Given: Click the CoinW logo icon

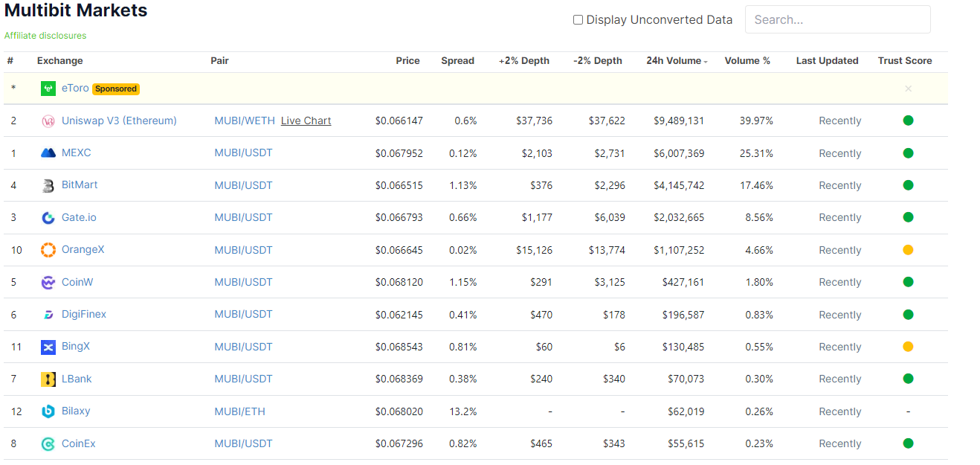Looking at the screenshot, I should pyautogui.click(x=48, y=282).
